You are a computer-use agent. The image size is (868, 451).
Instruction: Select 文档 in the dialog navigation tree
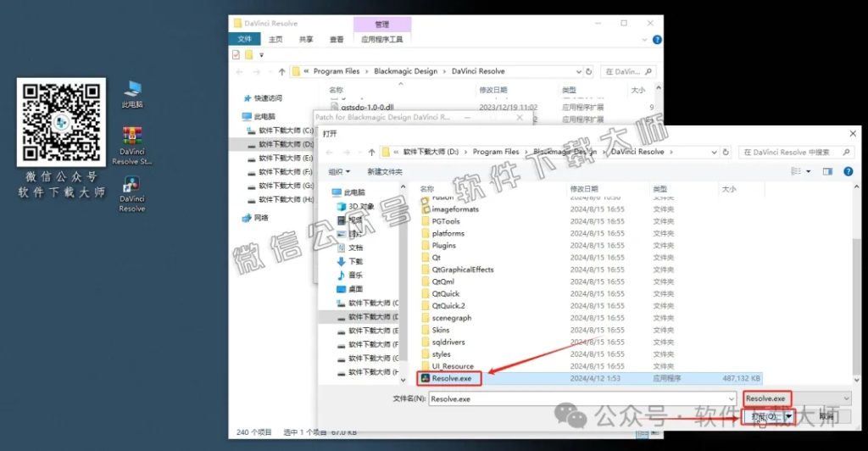pos(350,248)
